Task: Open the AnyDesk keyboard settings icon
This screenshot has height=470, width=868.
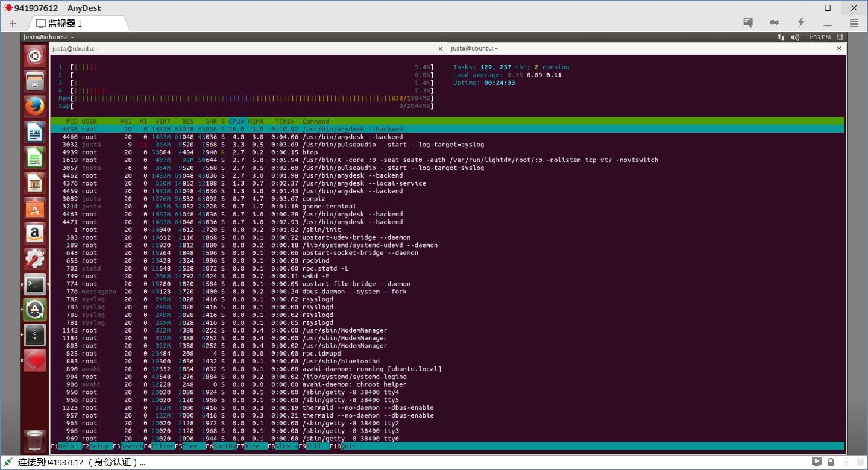Action: pyautogui.click(x=775, y=23)
